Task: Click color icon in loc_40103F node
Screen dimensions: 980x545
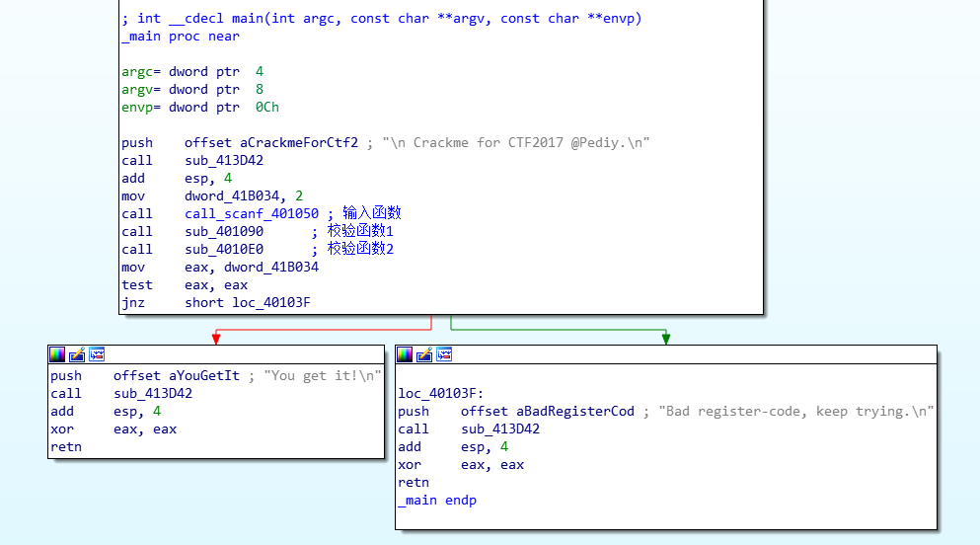Action: click(405, 355)
